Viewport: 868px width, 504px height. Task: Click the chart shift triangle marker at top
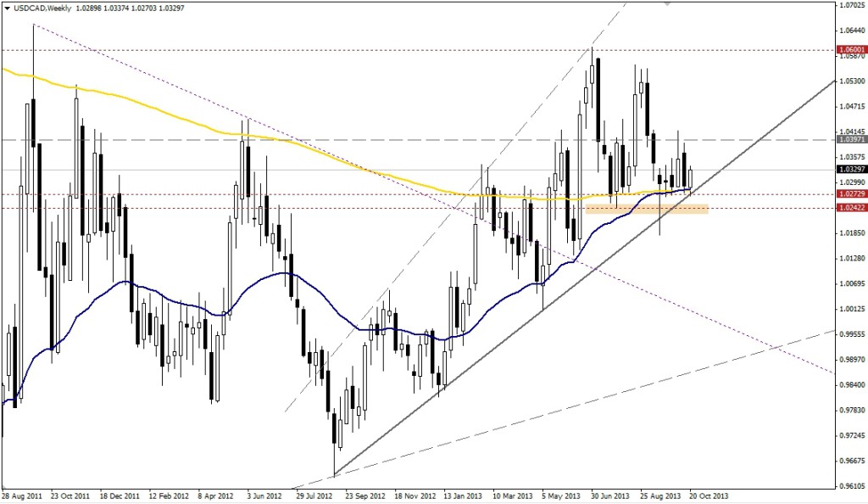click(669, 4)
